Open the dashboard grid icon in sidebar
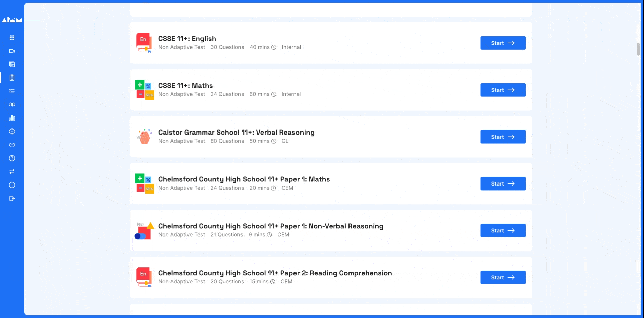Viewport: 644px width, 318px height. pyautogui.click(x=12, y=38)
